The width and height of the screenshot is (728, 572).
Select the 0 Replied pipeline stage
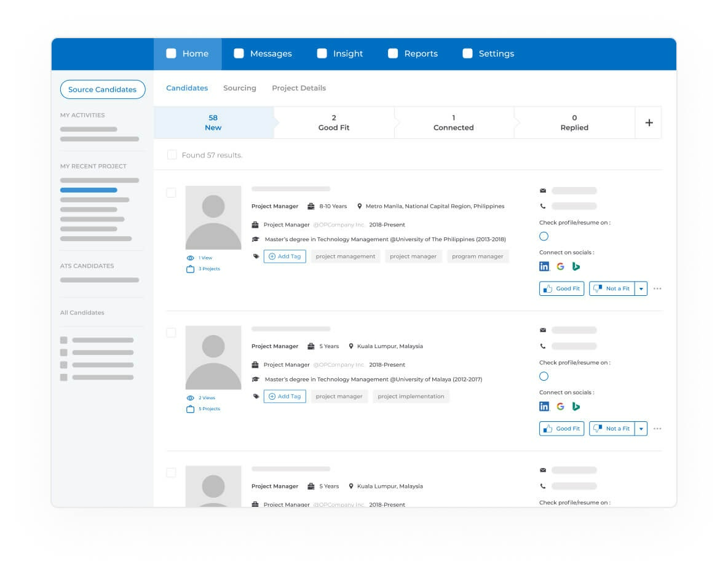pyautogui.click(x=574, y=122)
